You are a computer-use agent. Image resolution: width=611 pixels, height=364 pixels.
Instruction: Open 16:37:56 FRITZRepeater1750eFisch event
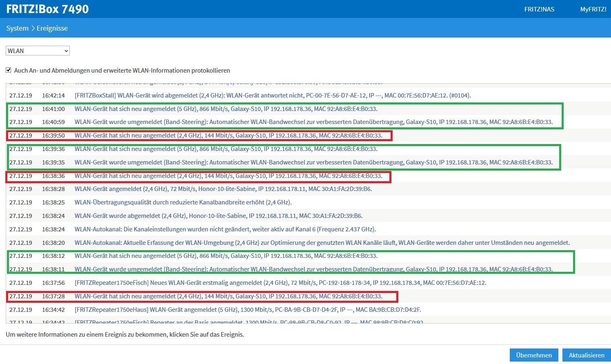pos(280,283)
